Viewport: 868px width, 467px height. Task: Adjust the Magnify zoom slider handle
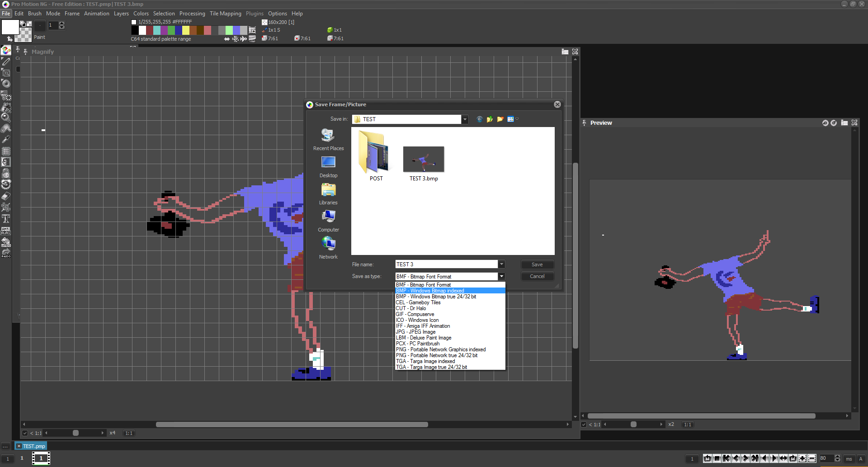(x=75, y=433)
